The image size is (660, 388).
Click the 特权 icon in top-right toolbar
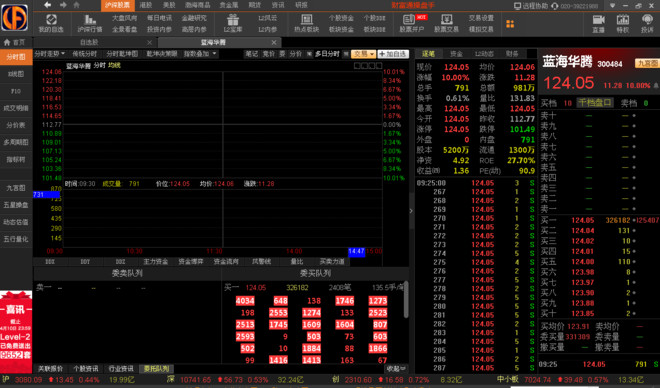(623, 19)
